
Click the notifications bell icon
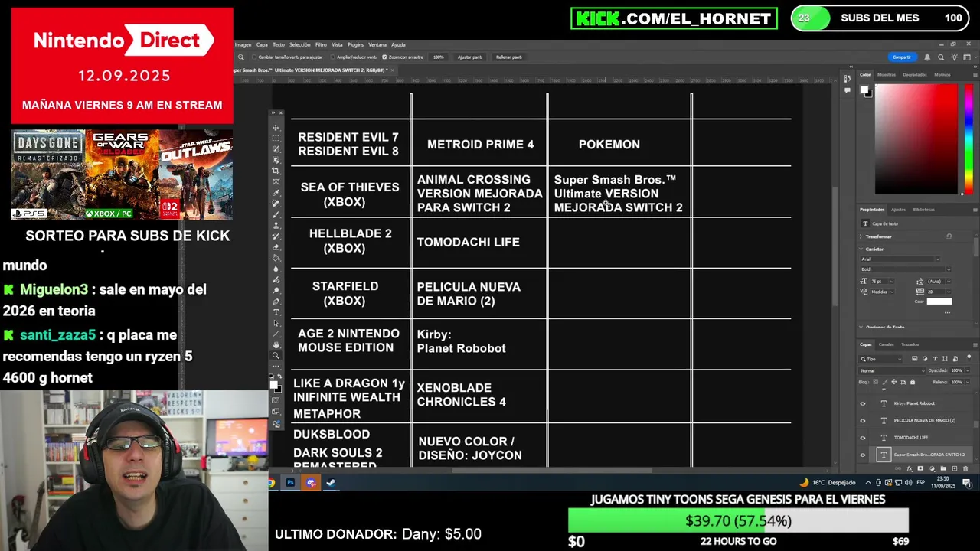927,57
